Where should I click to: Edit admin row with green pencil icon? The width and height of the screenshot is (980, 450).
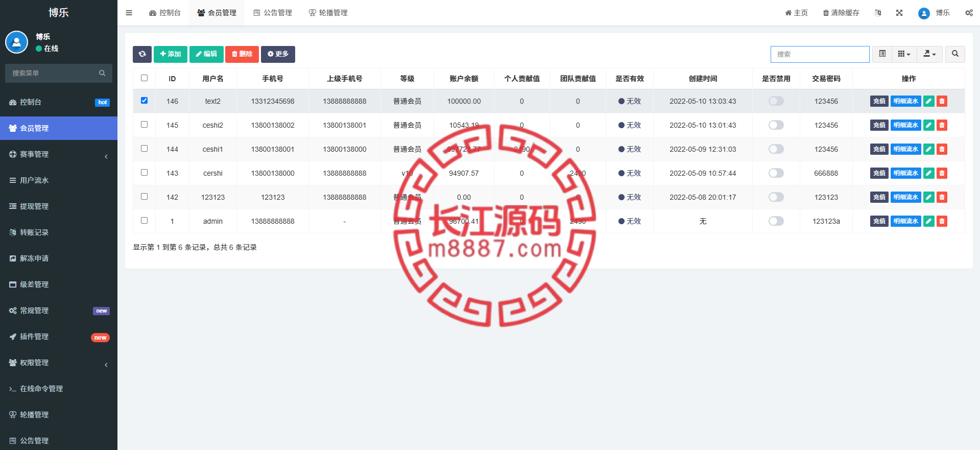tap(929, 221)
